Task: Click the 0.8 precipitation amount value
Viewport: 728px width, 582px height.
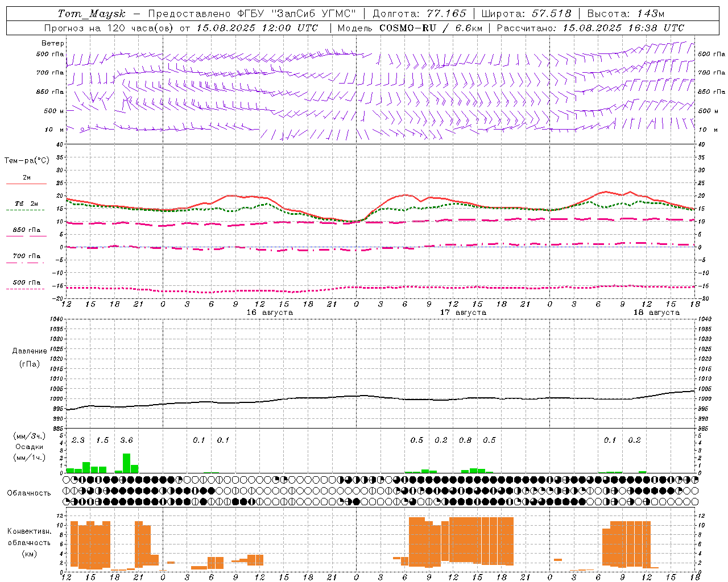Action: click(465, 440)
